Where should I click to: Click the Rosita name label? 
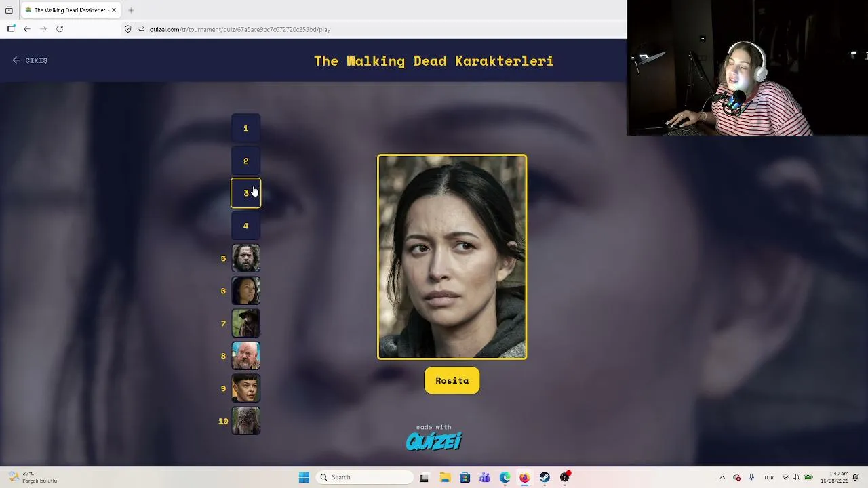(x=452, y=380)
